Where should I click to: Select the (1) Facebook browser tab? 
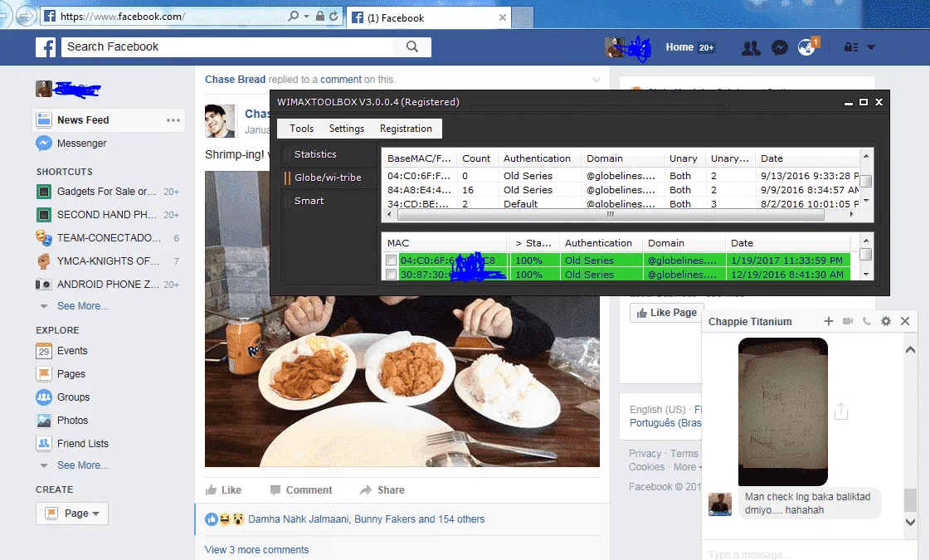pos(429,17)
